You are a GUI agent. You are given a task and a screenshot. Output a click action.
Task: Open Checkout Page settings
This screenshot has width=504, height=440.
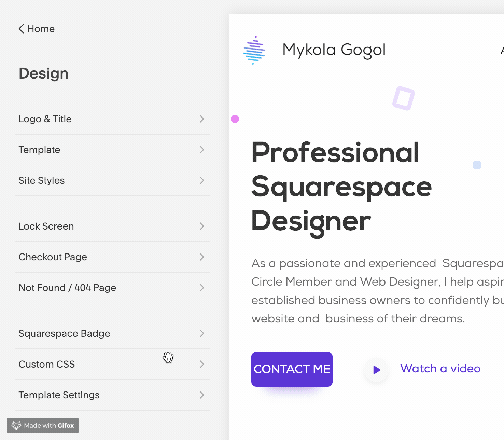113,257
